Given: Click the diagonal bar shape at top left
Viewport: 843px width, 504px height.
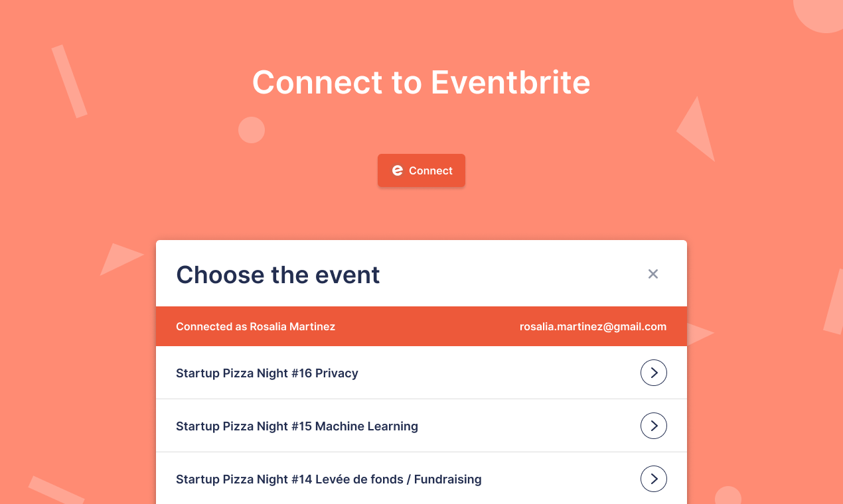Looking at the screenshot, I should click(x=70, y=82).
